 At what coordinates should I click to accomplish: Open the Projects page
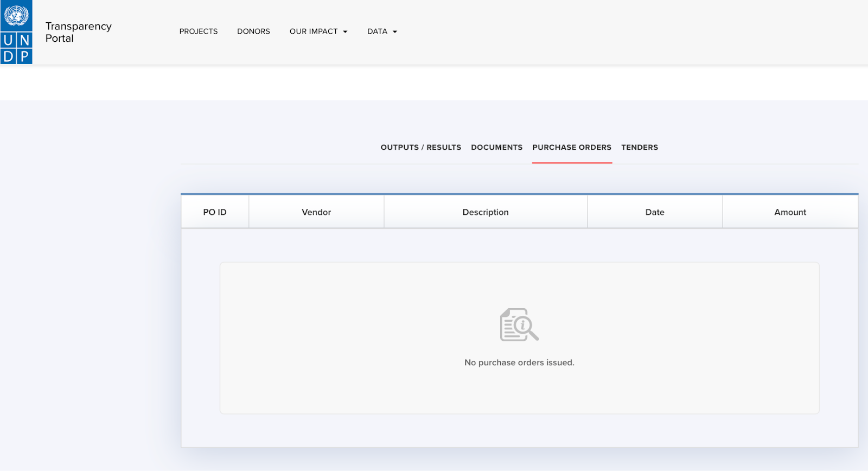click(199, 31)
